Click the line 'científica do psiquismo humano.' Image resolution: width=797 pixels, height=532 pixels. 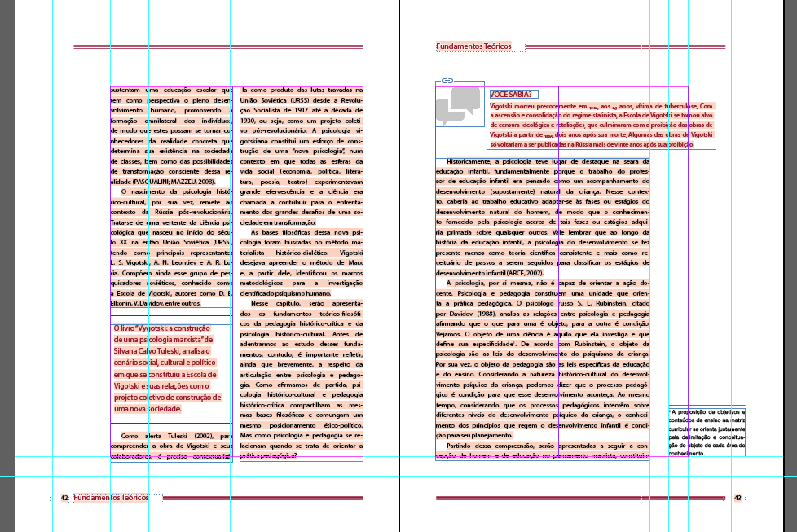coord(286,293)
